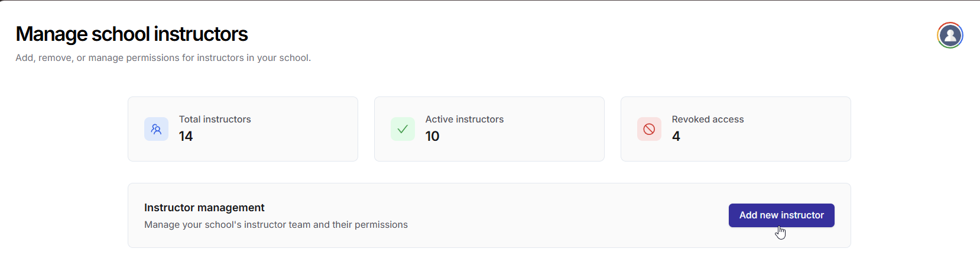Click the total instructors count 14

[x=186, y=137]
